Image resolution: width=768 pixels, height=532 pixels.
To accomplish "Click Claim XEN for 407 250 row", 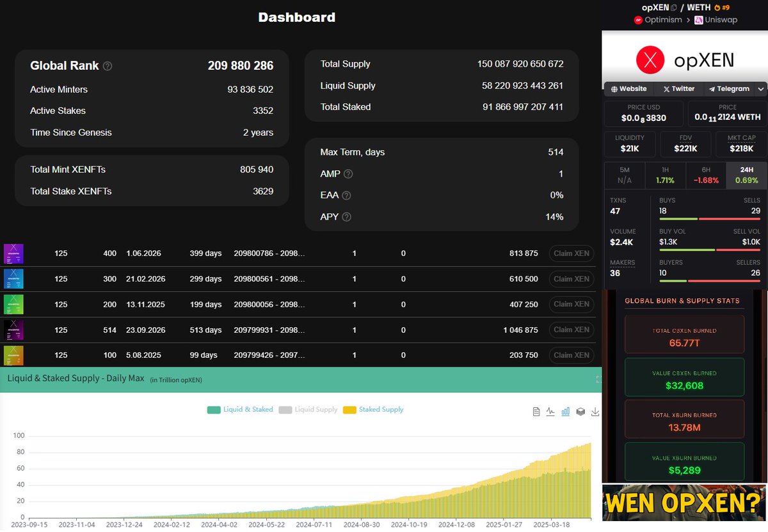I will click(572, 304).
